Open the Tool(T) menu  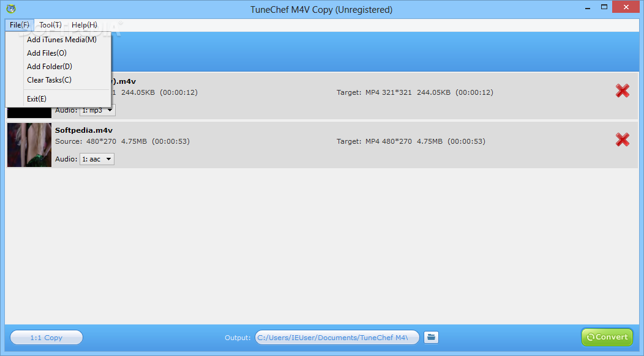pos(50,25)
